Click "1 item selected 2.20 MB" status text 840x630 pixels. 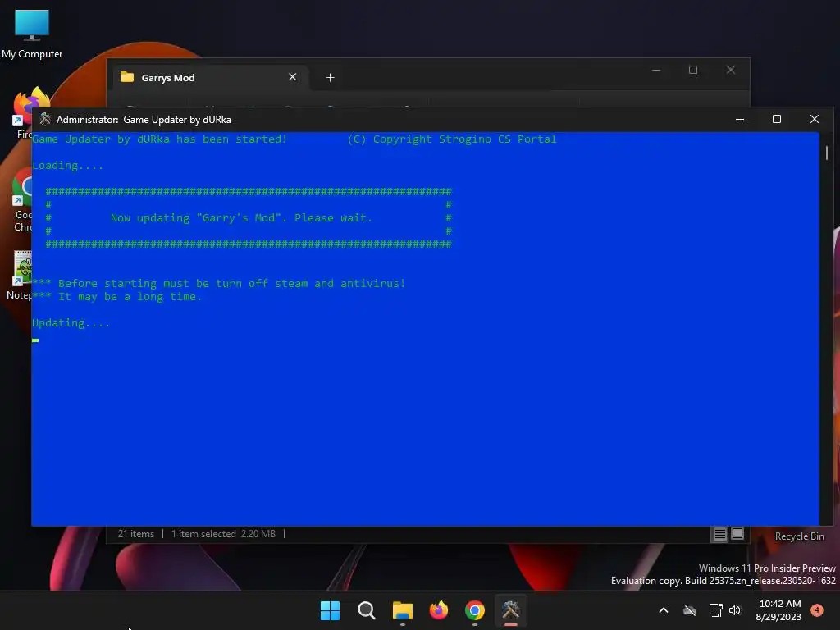point(223,534)
